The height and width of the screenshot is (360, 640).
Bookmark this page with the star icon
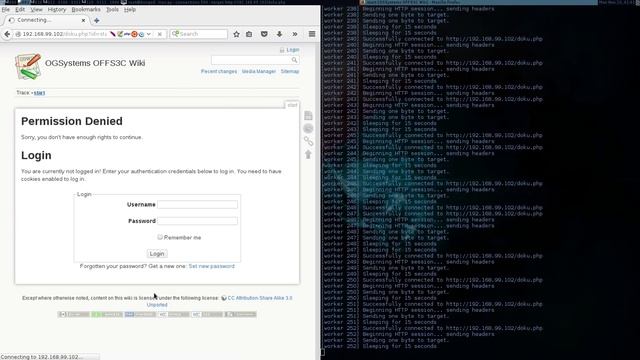[x=236, y=34]
